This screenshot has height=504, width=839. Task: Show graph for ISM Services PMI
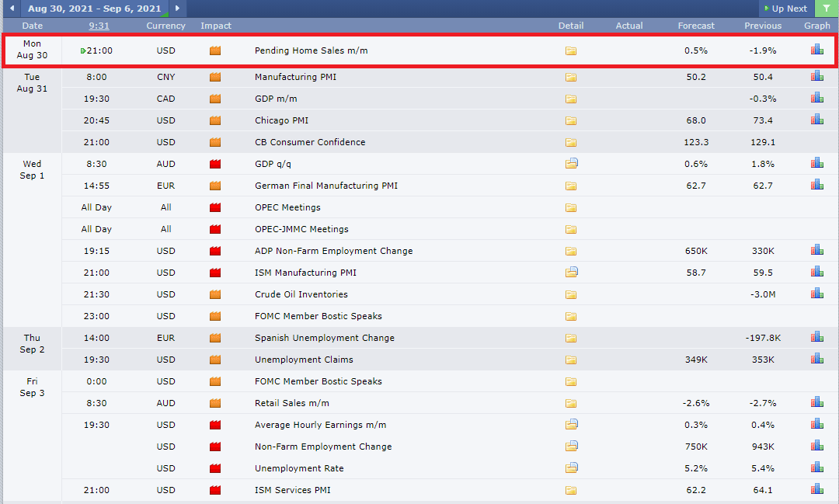[x=817, y=489]
